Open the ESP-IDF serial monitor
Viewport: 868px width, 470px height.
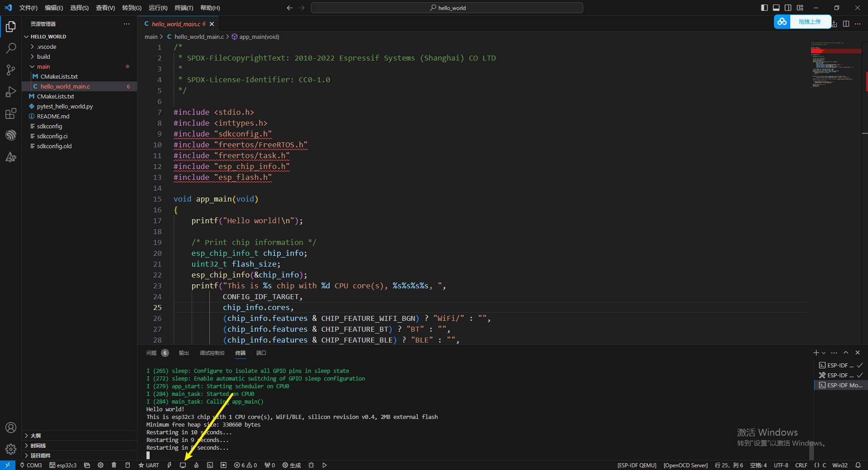(183, 465)
